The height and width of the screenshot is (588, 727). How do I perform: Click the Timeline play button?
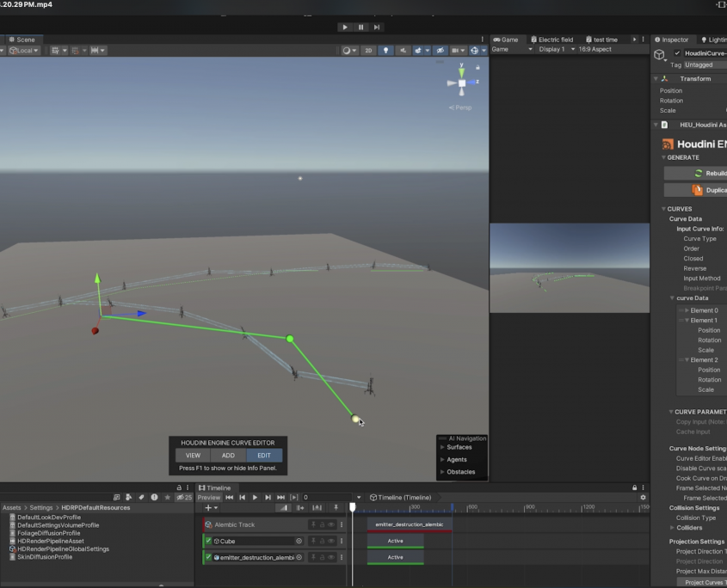coord(255,498)
